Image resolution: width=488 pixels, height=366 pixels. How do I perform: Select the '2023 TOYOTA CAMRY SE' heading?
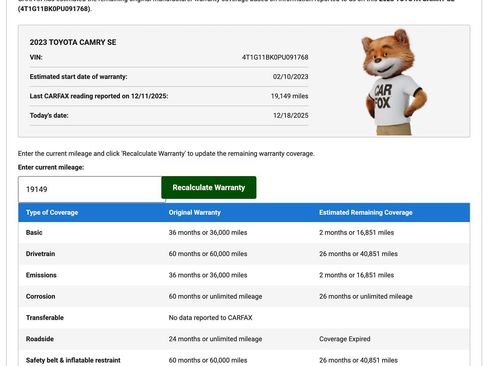click(73, 42)
